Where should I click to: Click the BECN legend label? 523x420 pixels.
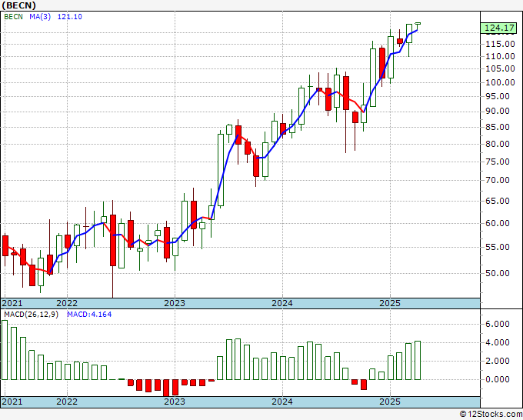13,17
